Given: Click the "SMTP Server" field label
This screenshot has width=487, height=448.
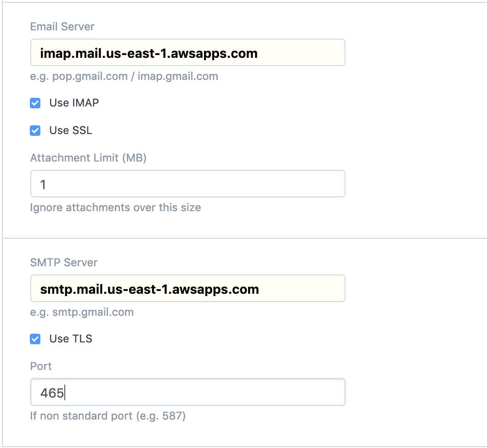Looking at the screenshot, I should (64, 263).
